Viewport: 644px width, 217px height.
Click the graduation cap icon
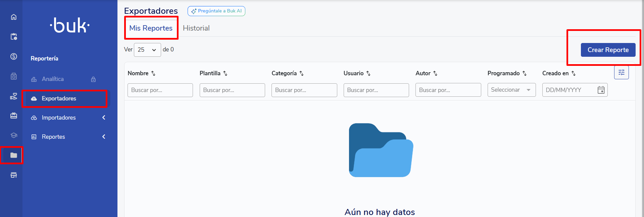13,135
